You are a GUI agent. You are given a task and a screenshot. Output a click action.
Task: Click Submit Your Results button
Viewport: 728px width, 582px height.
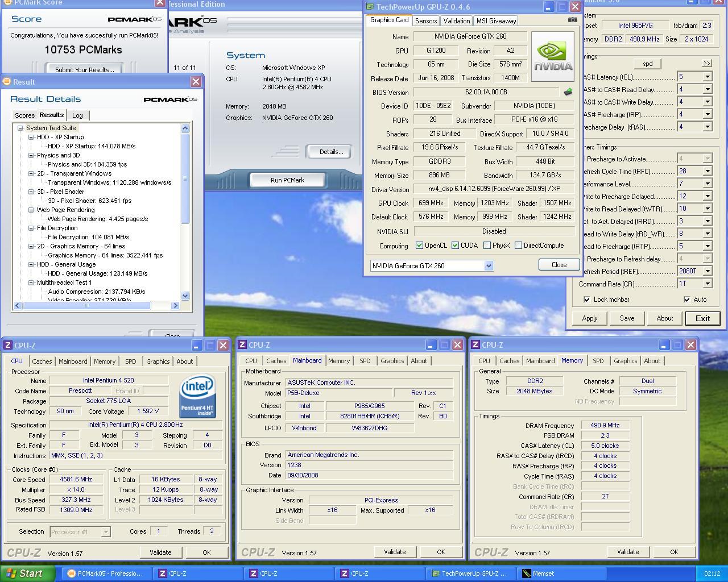(x=85, y=69)
